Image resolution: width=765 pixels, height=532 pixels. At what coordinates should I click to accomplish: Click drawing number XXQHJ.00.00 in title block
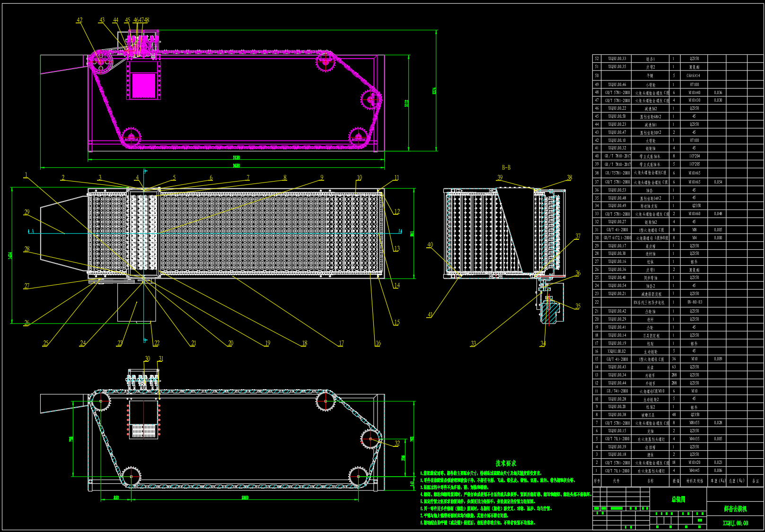(735, 523)
